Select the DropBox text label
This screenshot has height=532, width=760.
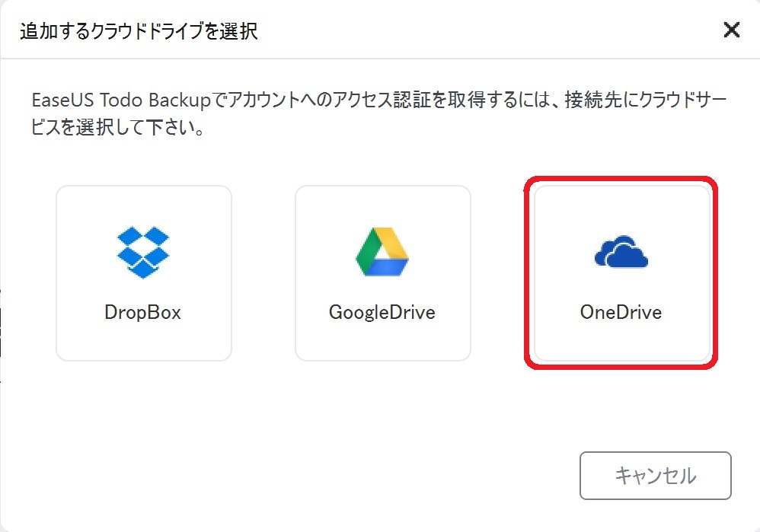coord(143,313)
